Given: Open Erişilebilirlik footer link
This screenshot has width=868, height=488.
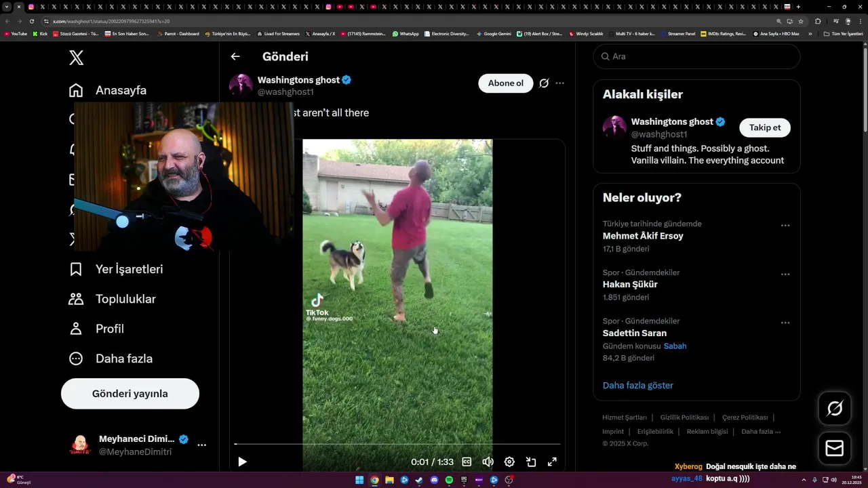Looking at the screenshot, I should [655, 432].
